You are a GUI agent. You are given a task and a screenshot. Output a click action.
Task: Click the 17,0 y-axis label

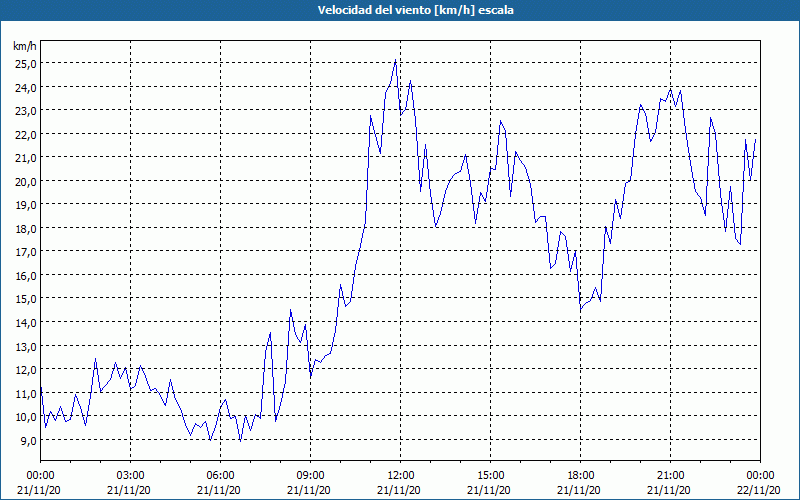25,253
